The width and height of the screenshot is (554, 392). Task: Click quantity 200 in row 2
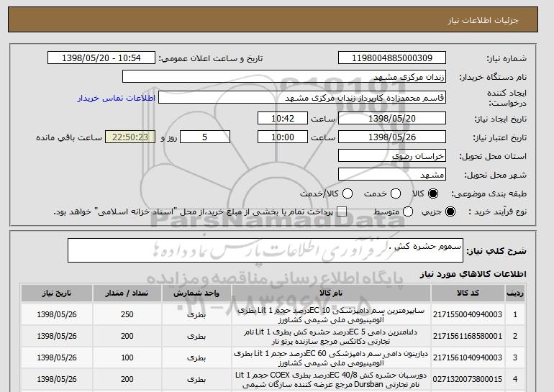click(x=127, y=336)
